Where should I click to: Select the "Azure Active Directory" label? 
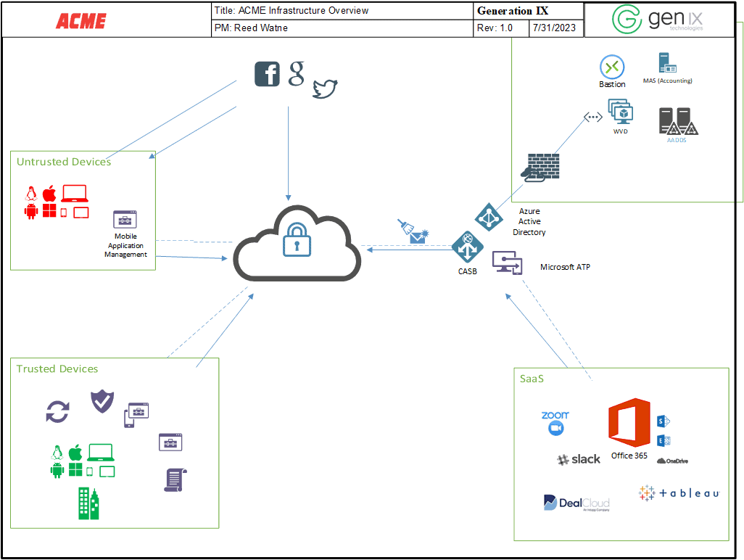(x=529, y=222)
